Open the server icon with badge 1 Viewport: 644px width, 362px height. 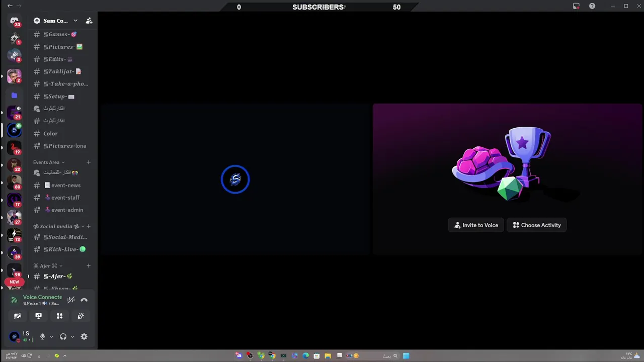(14, 38)
